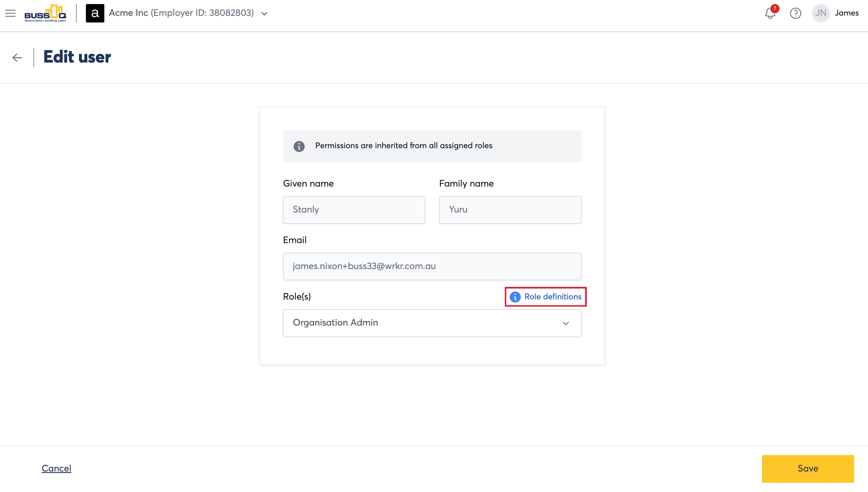
Task: Click the Email input field
Action: pyautogui.click(x=432, y=266)
